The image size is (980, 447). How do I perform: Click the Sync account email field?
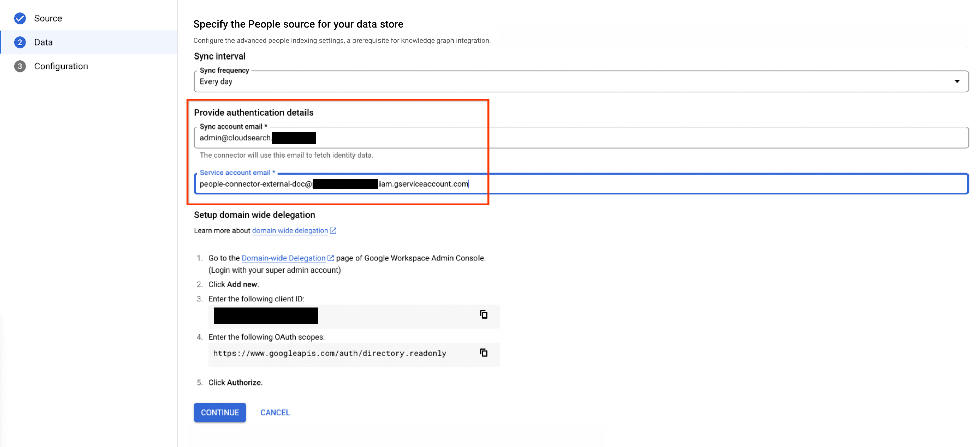click(571, 138)
